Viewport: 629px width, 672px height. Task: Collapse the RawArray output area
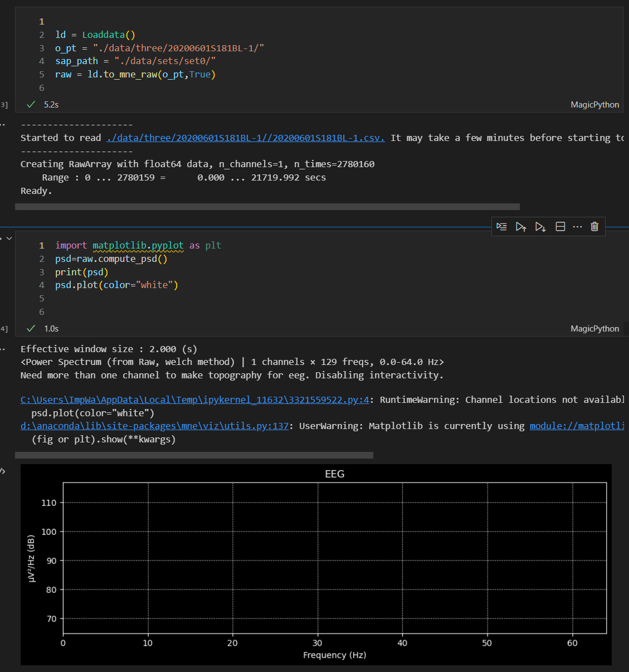(3, 124)
